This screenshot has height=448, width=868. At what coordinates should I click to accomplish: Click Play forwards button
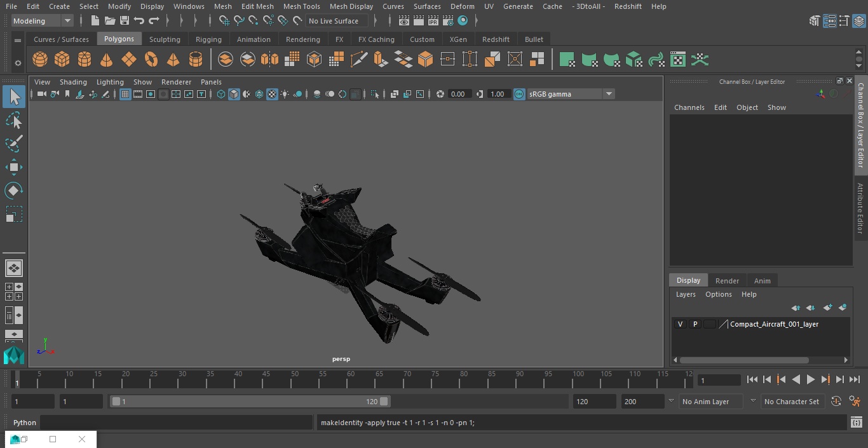pos(810,379)
